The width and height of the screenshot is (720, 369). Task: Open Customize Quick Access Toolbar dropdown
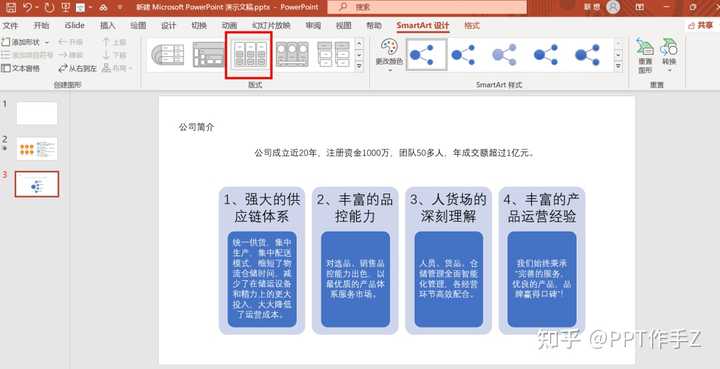120,7
